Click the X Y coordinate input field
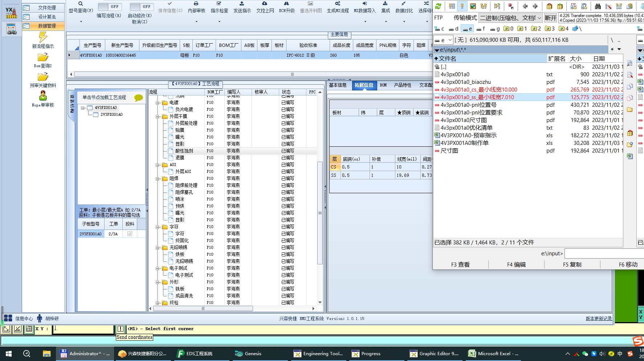644x361 pixels. point(83,329)
